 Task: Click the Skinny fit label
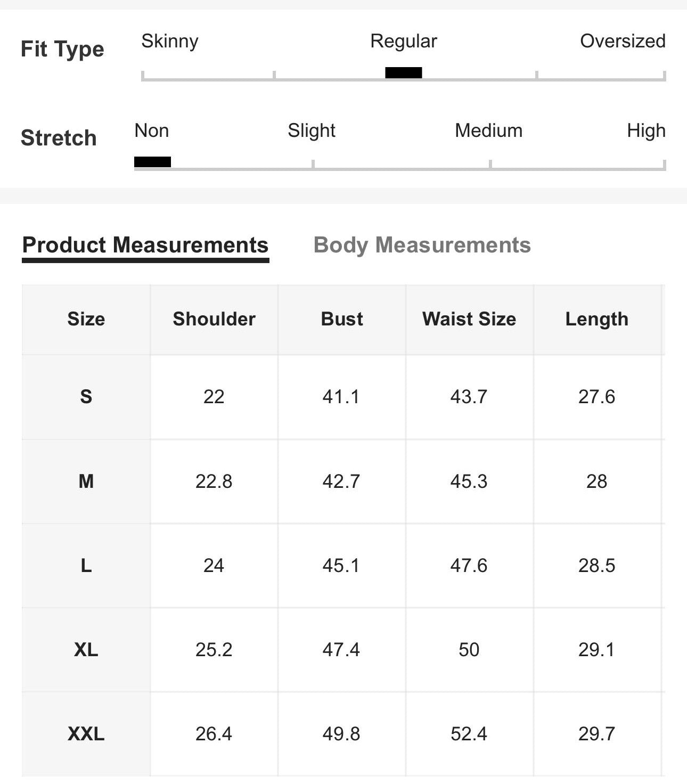pyautogui.click(x=170, y=41)
